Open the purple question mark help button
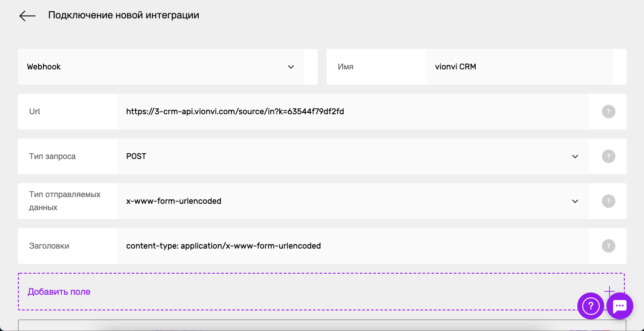 coord(591,306)
